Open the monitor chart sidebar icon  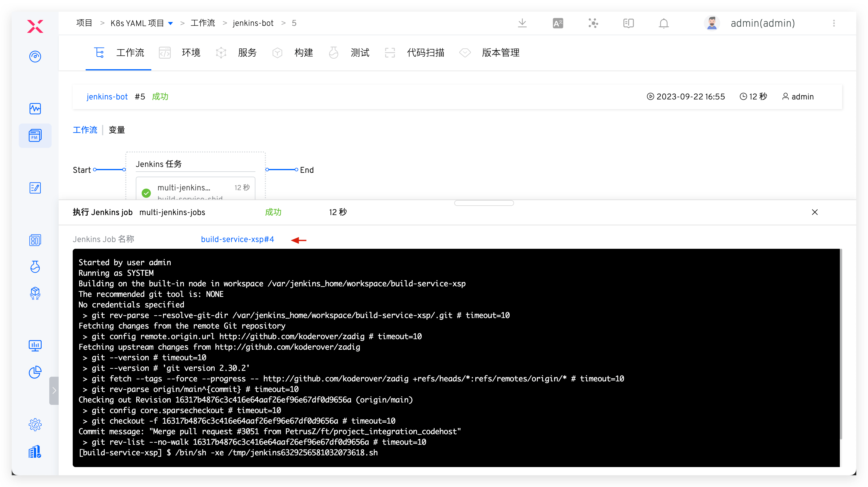click(x=35, y=346)
